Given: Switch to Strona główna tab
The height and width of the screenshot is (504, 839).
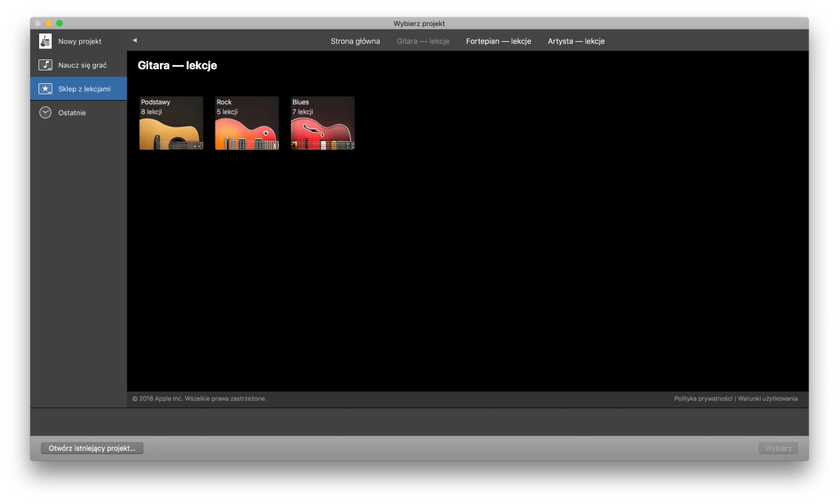Looking at the screenshot, I should point(355,41).
